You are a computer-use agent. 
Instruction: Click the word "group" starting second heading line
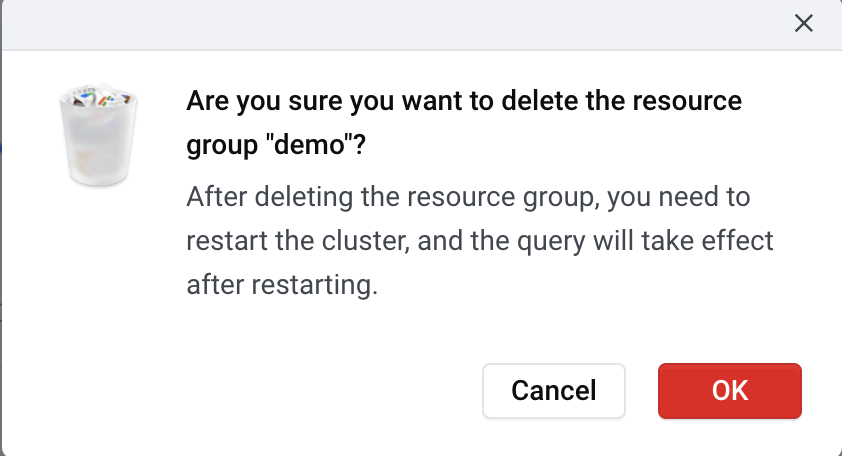(x=222, y=146)
